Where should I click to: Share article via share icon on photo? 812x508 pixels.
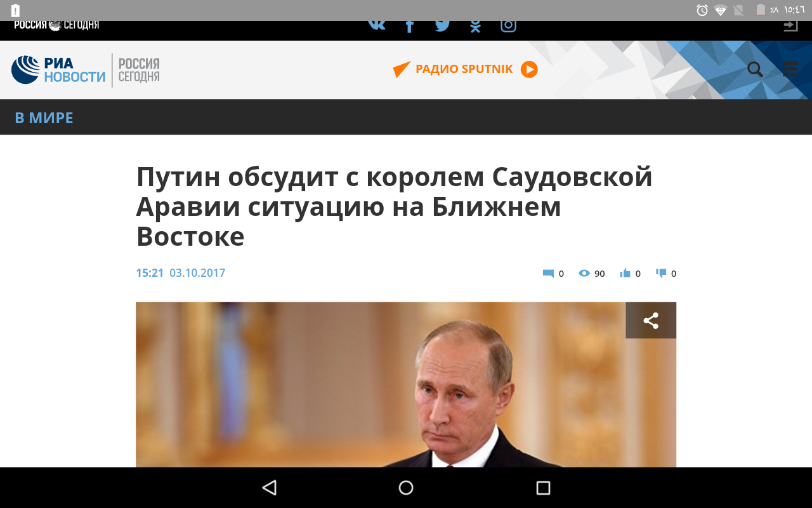[x=651, y=320]
